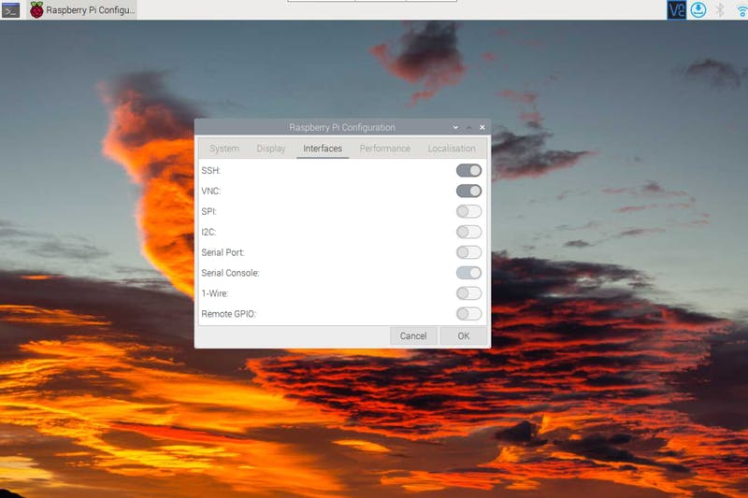Viewport: 748px width, 498px height.
Task: Open the Bluetooth tray menu
Action: [x=720, y=10]
